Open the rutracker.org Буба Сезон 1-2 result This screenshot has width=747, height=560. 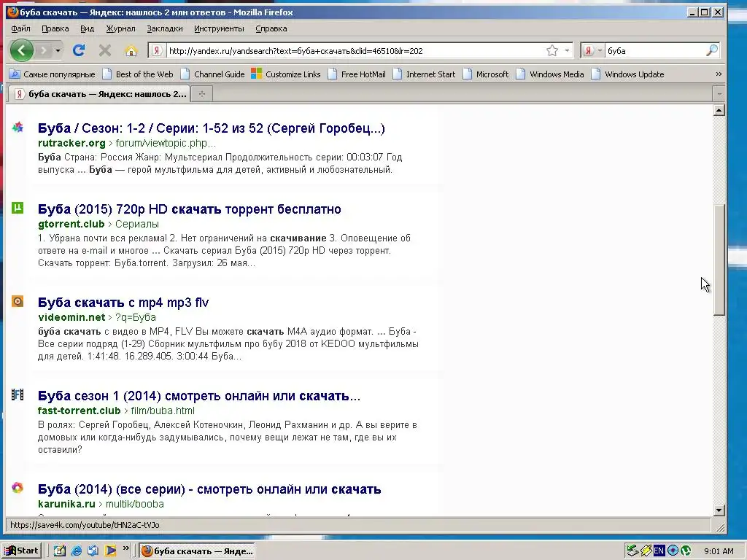coord(211,128)
